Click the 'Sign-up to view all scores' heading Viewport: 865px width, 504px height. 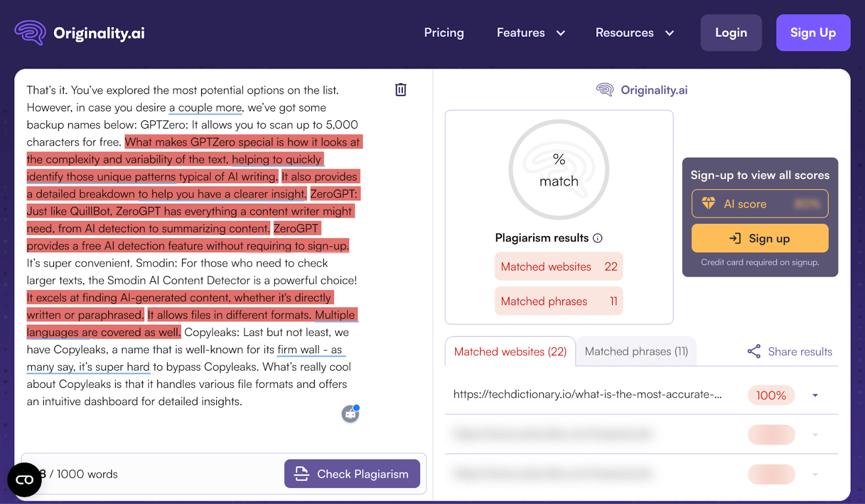pyautogui.click(x=760, y=175)
